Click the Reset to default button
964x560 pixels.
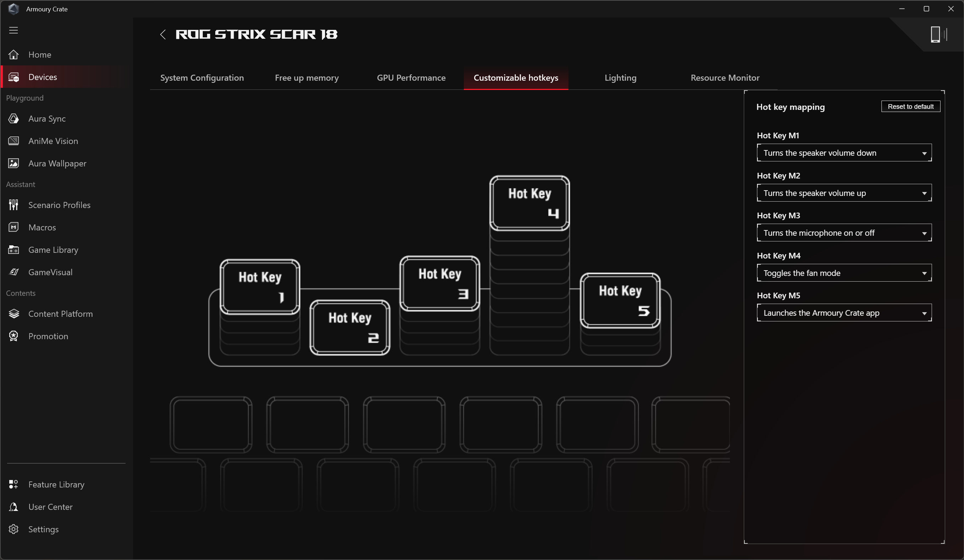pyautogui.click(x=910, y=107)
